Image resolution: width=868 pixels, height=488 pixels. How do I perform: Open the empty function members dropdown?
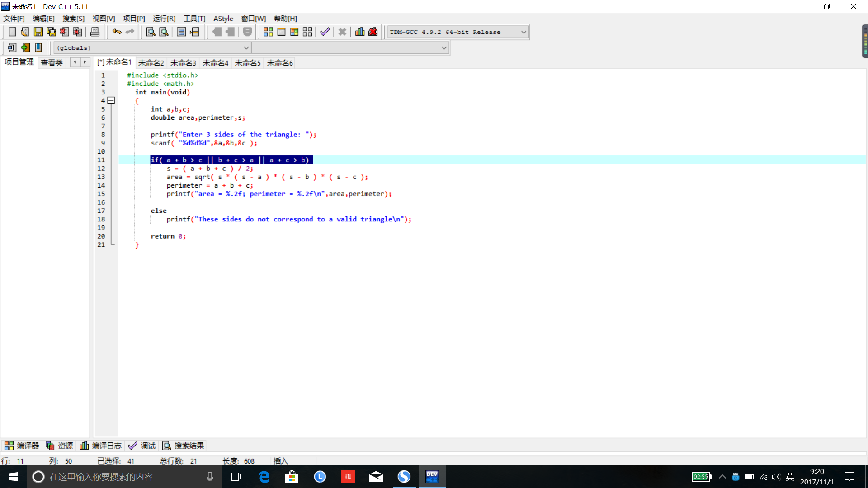[x=350, y=48]
